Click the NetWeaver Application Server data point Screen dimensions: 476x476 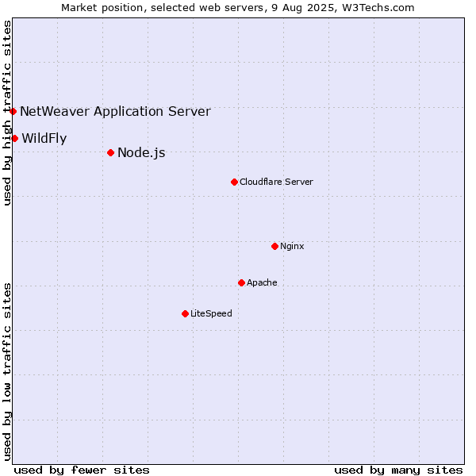click(x=13, y=111)
